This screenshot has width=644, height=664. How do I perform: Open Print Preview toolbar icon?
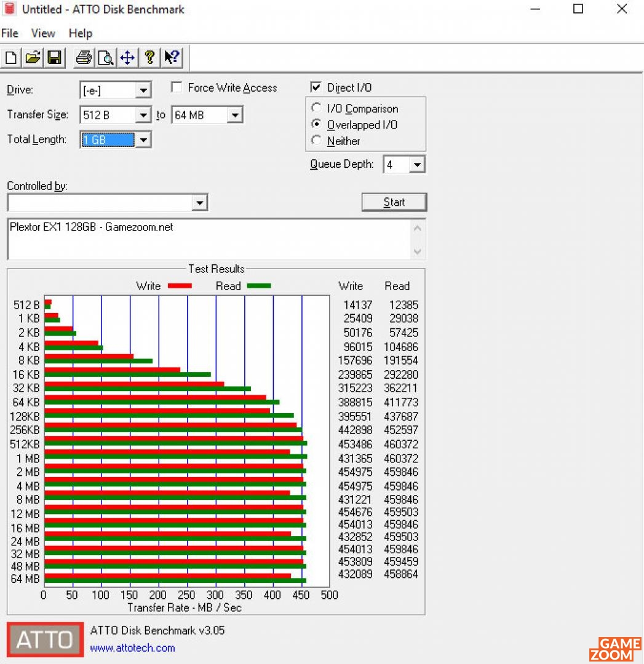(x=106, y=57)
